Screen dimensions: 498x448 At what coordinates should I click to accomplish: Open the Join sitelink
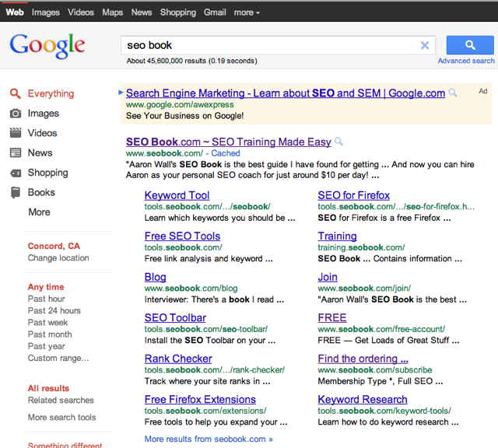(328, 277)
